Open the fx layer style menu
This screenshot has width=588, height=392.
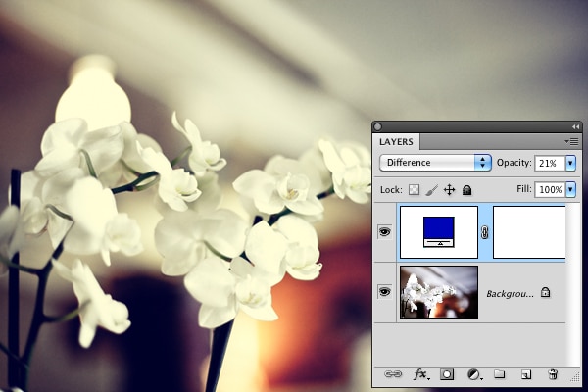tap(421, 374)
